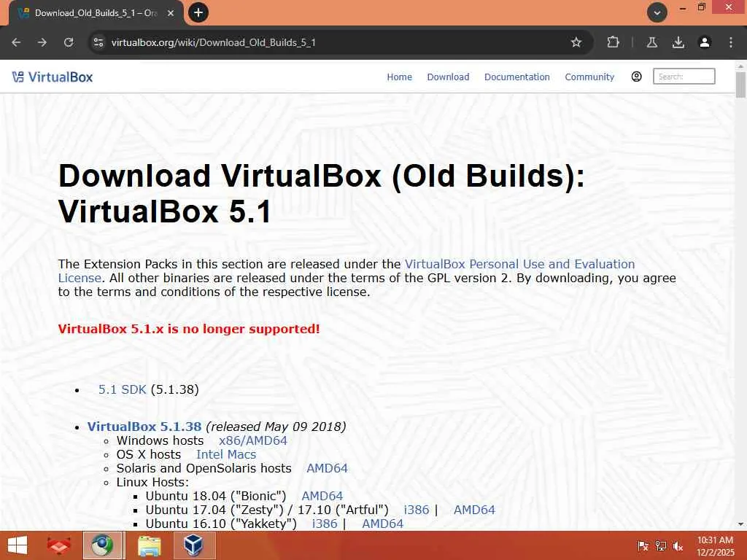Open the browser downloads icon
Screen dimensions: 747x560
pos(678,42)
